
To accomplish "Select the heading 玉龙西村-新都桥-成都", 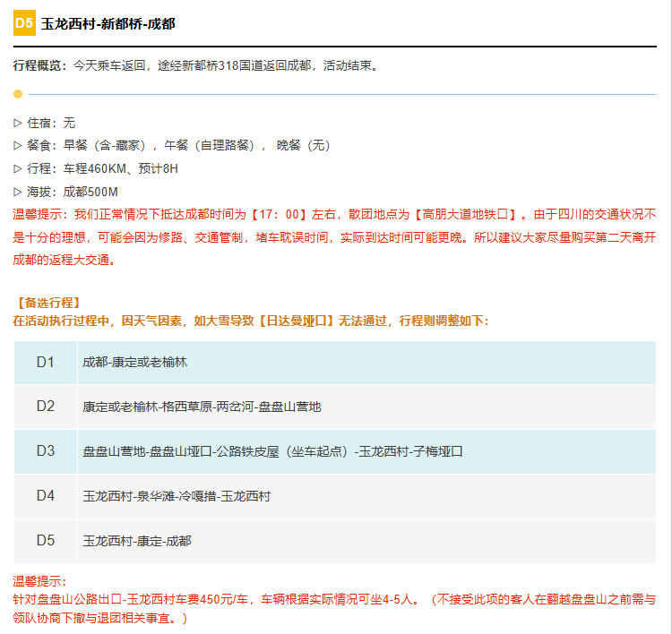I will [x=108, y=24].
